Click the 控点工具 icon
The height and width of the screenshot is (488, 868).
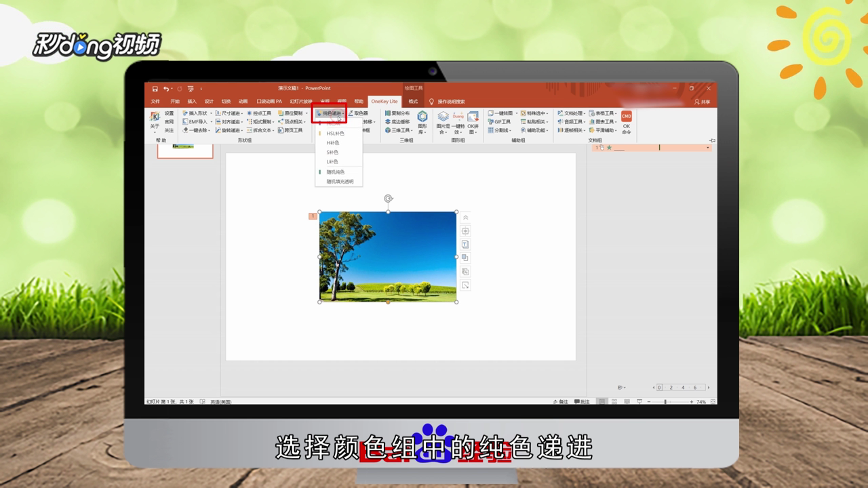pyautogui.click(x=260, y=113)
